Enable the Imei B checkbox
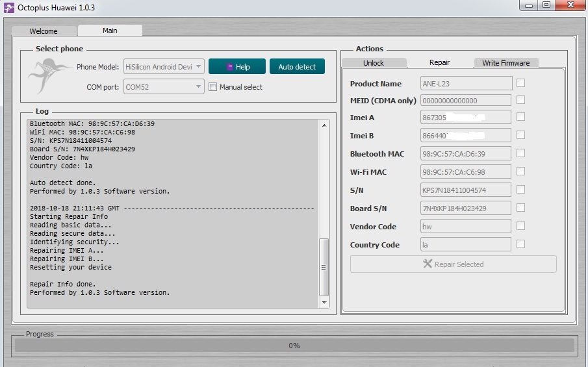This screenshot has width=588, height=367. coord(520,134)
